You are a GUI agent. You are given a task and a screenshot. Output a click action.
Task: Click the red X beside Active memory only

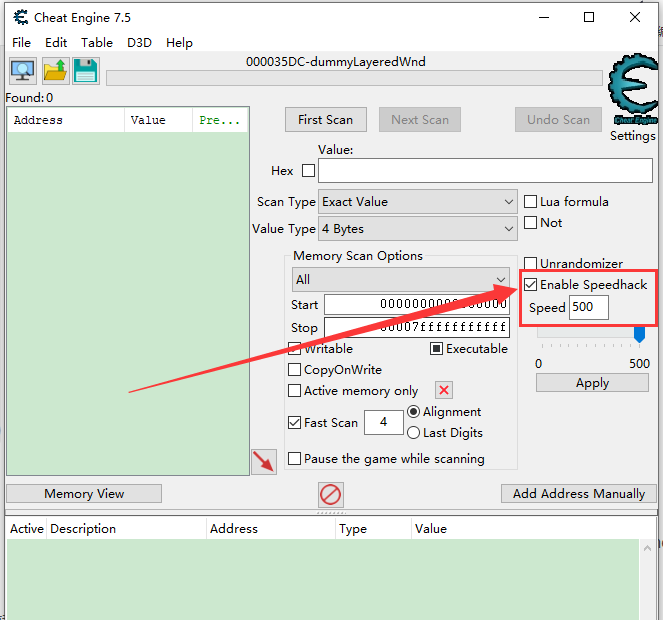444,391
